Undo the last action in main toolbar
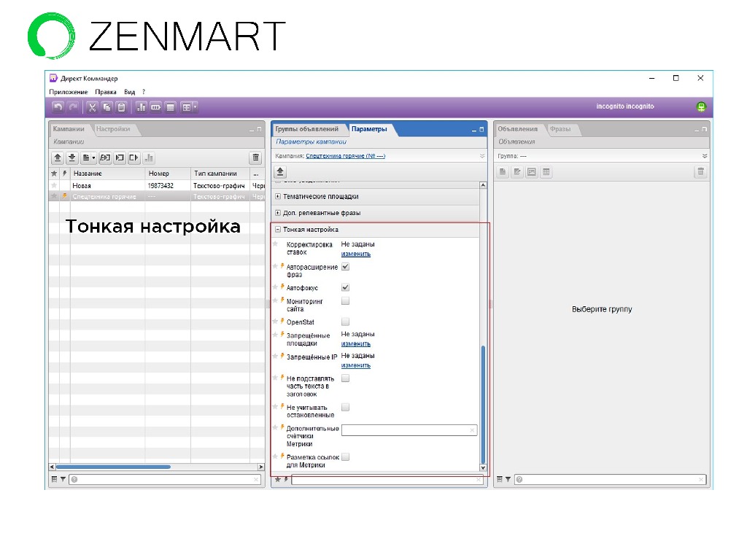 (58, 108)
